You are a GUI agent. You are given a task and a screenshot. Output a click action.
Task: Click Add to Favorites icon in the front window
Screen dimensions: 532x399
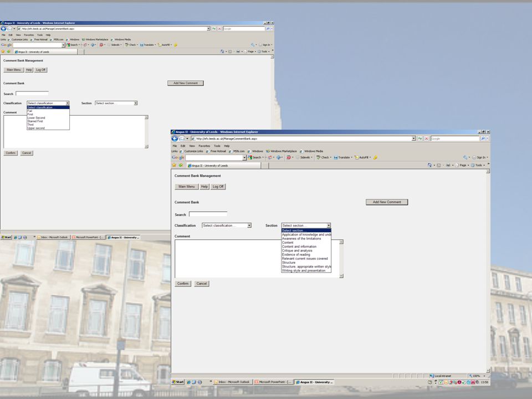[x=181, y=165]
